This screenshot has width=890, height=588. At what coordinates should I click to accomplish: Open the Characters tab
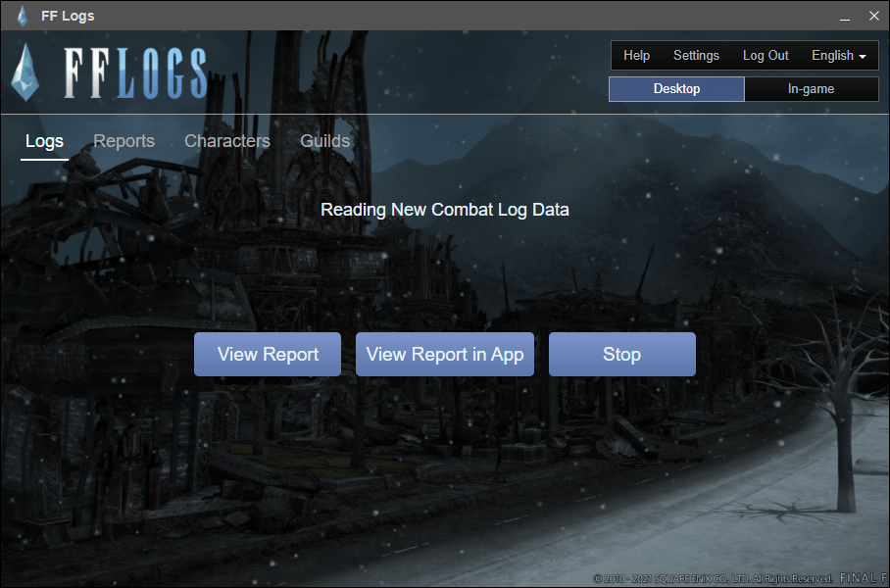[x=226, y=141]
